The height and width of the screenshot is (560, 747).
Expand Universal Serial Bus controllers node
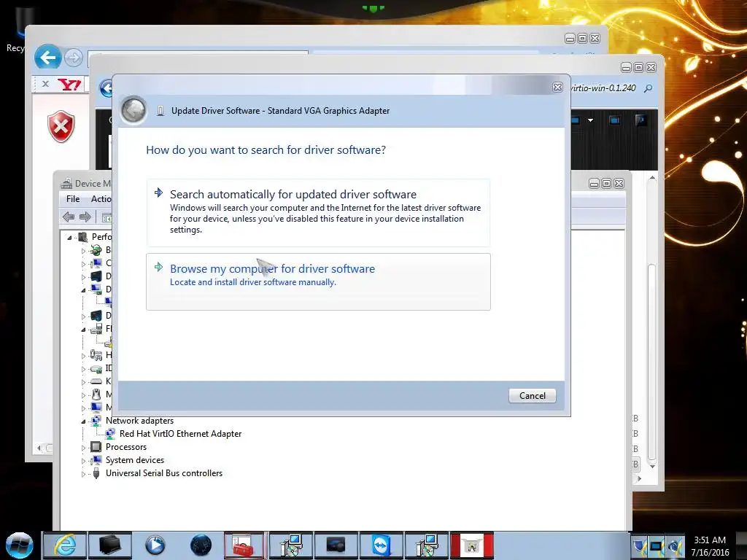pyautogui.click(x=83, y=474)
